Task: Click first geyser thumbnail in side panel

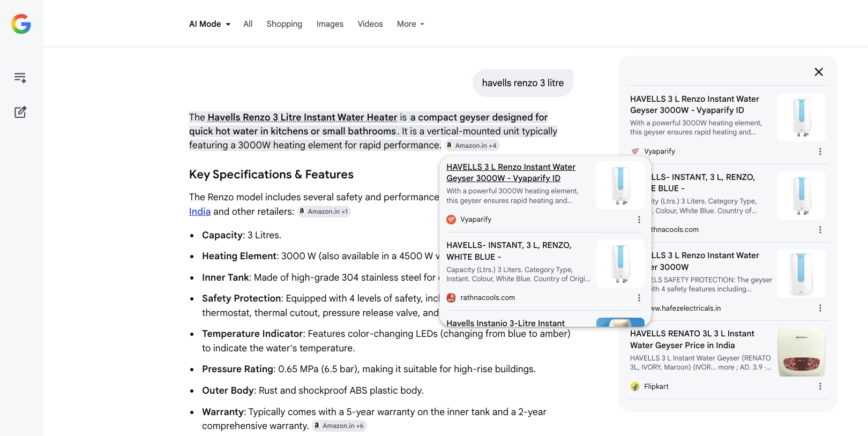Action: pos(802,117)
